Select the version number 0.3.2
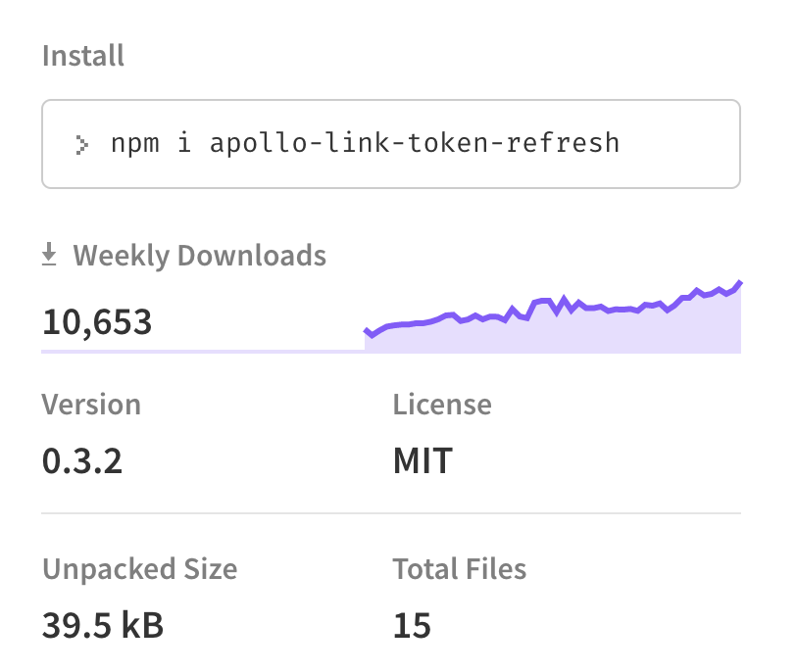The width and height of the screenshot is (796, 672). pos(82,461)
